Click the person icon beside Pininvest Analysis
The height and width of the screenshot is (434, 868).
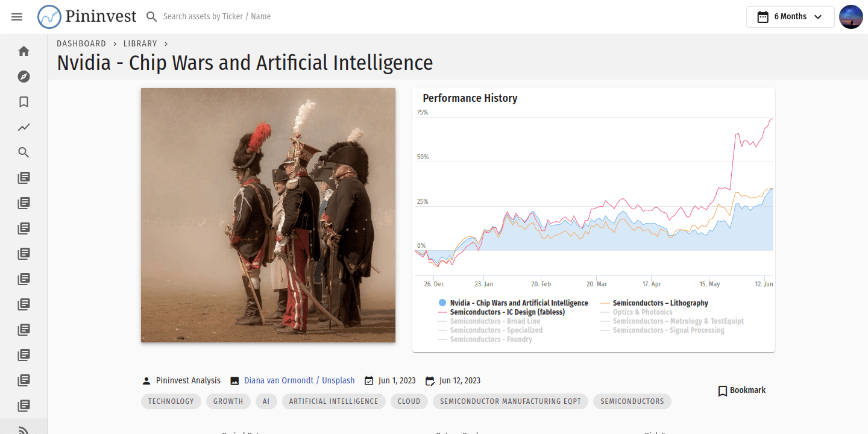[x=146, y=381]
